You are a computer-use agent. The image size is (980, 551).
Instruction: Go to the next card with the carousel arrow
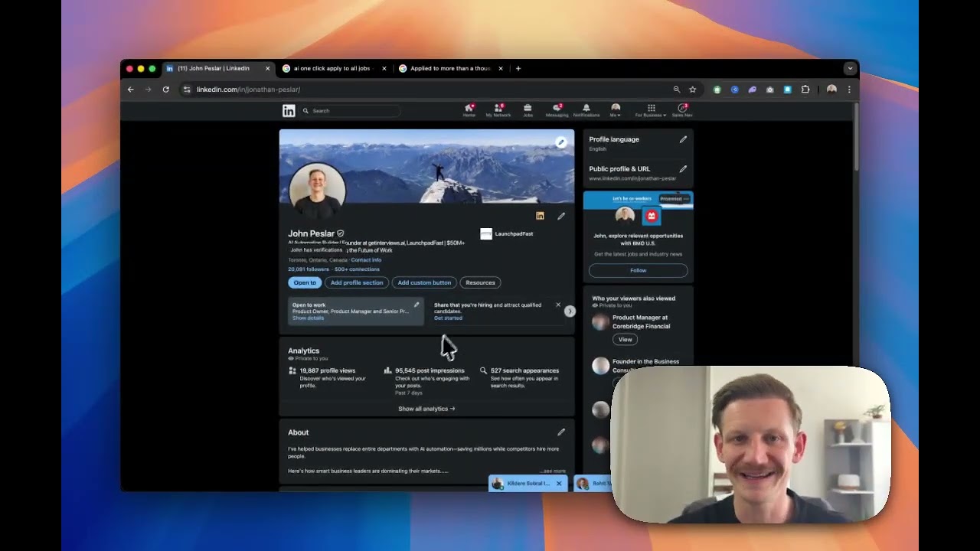click(x=570, y=311)
